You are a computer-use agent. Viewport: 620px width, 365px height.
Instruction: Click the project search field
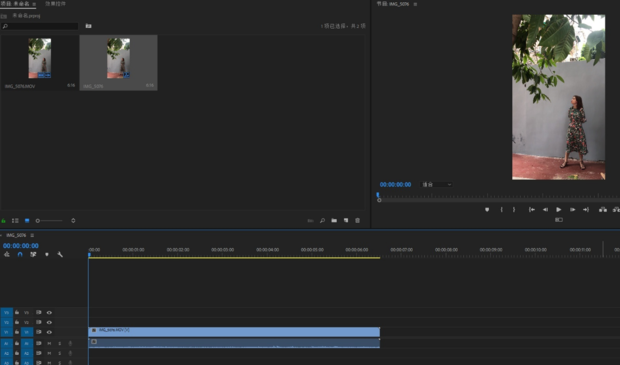click(40, 26)
